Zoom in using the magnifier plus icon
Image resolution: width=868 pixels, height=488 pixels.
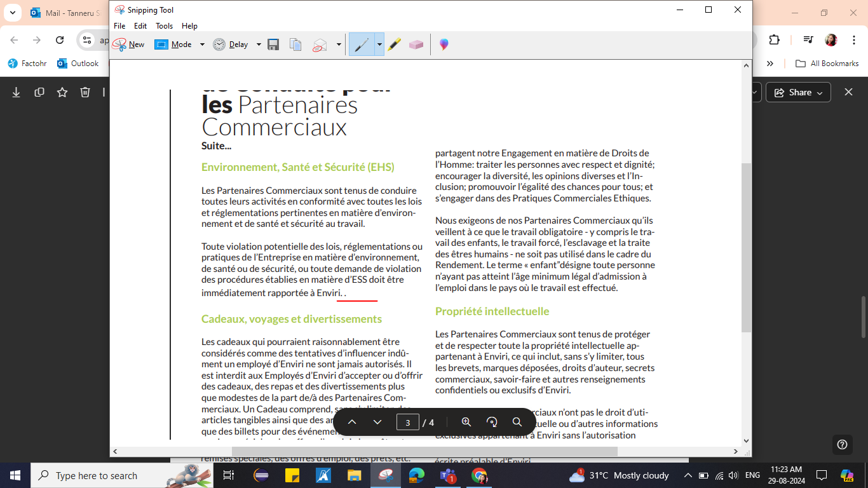[x=466, y=422]
